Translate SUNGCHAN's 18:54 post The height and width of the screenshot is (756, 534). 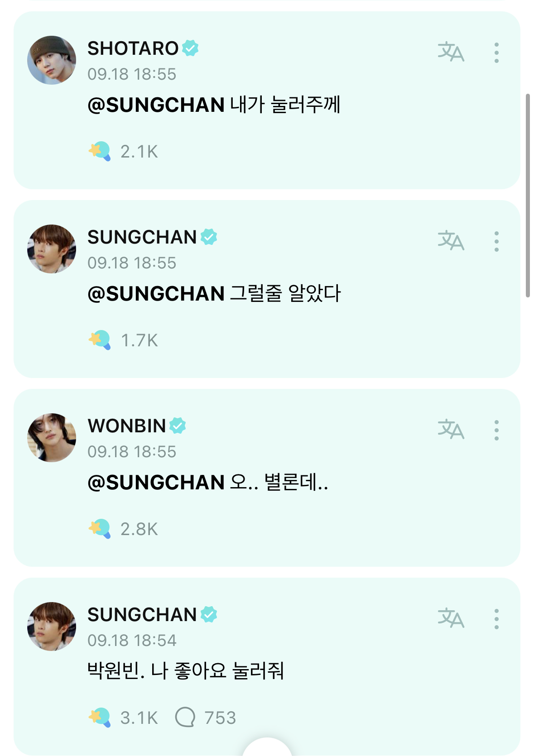pos(451,618)
